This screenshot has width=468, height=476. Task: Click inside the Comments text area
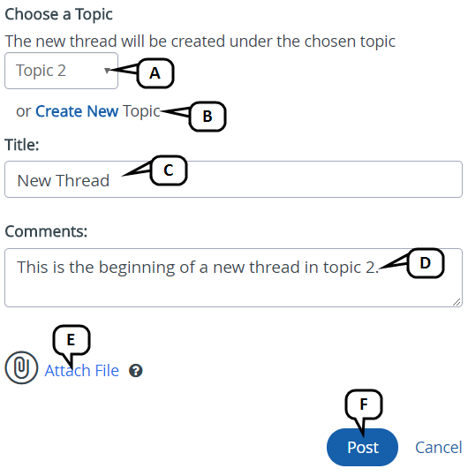click(x=233, y=278)
